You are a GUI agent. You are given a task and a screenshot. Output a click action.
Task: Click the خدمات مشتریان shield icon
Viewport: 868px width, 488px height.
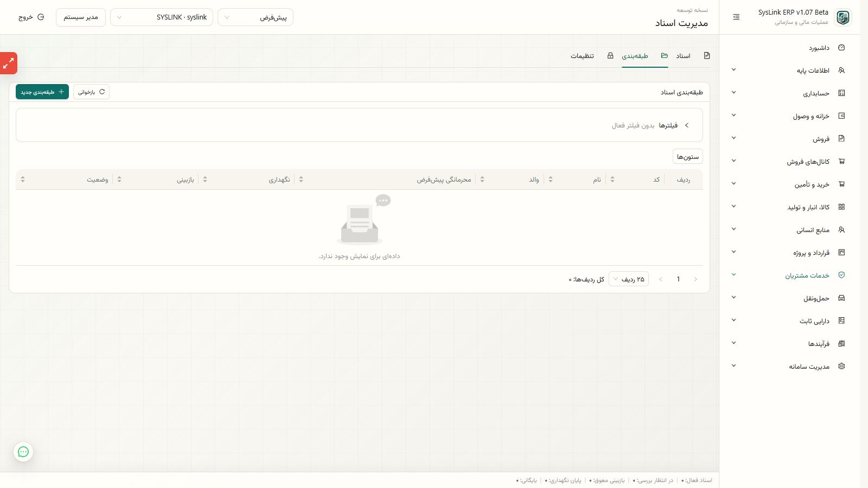pos(841,275)
